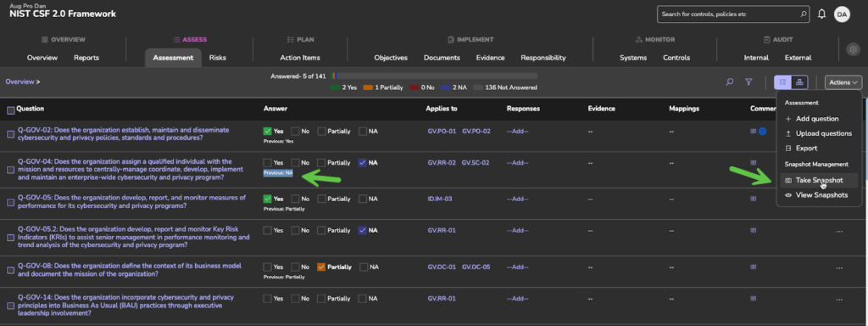The width and height of the screenshot is (868, 326).
Task: Check Yes for Q-GOV-14
Action: 267,299
